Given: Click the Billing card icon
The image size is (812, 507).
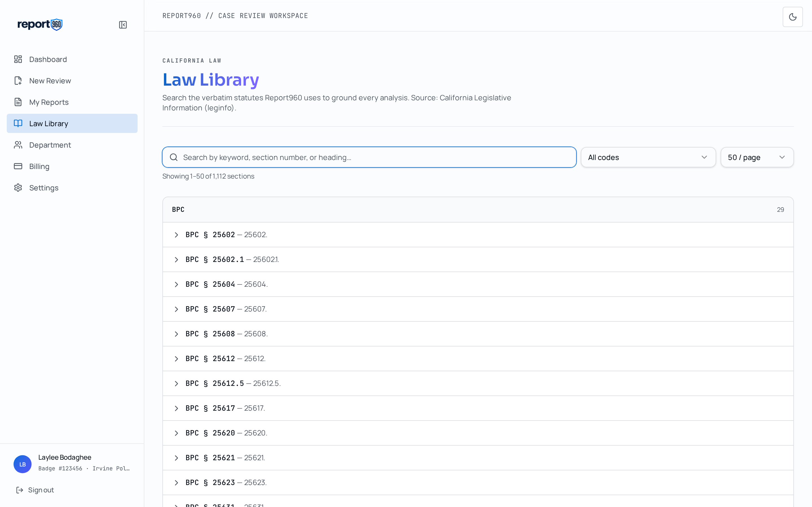Looking at the screenshot, I should pos(18,166).
